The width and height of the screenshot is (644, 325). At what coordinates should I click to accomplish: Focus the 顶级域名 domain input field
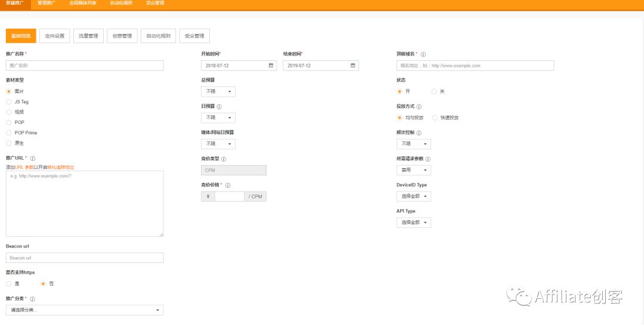tap(475, 66)
